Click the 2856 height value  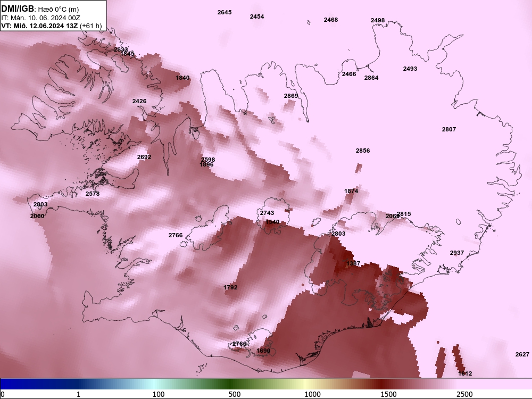coord(363,151)
